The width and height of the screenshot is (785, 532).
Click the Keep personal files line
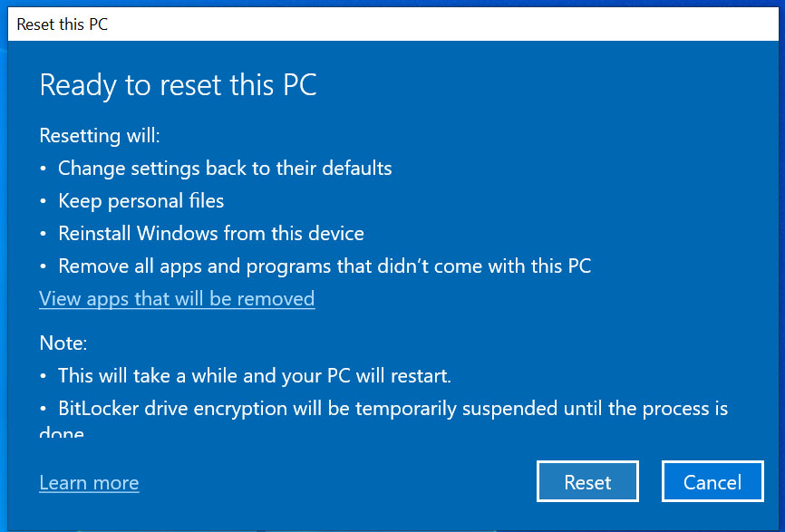pyautogui.click(x=141, y=200)
